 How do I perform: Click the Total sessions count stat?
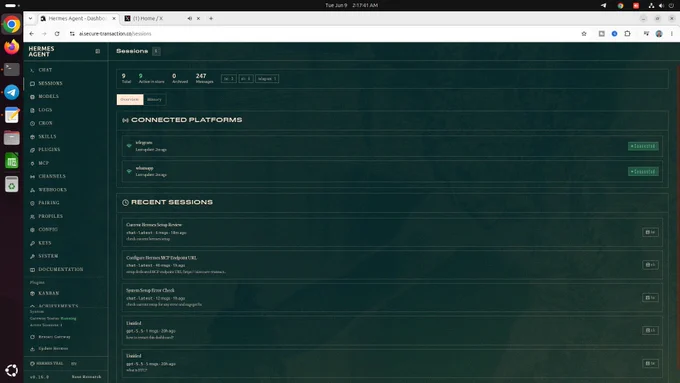point(126,78)
